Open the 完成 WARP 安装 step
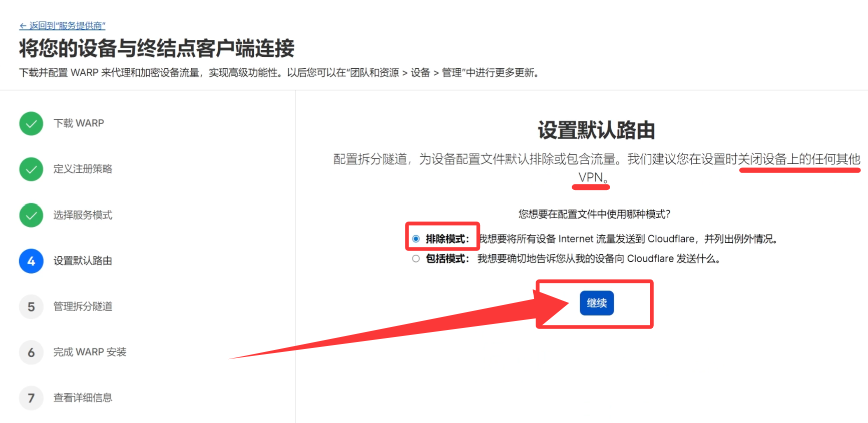 90,352
